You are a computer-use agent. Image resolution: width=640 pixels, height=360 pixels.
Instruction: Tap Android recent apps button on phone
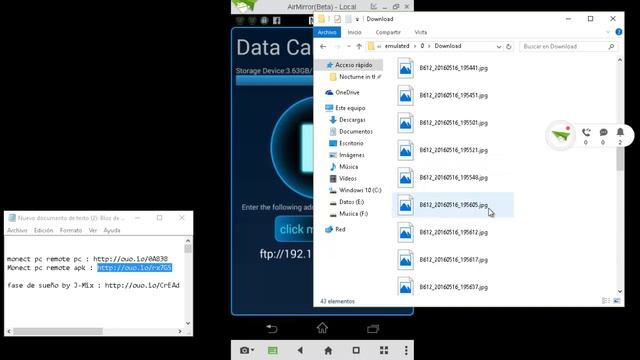coord(373,329)
